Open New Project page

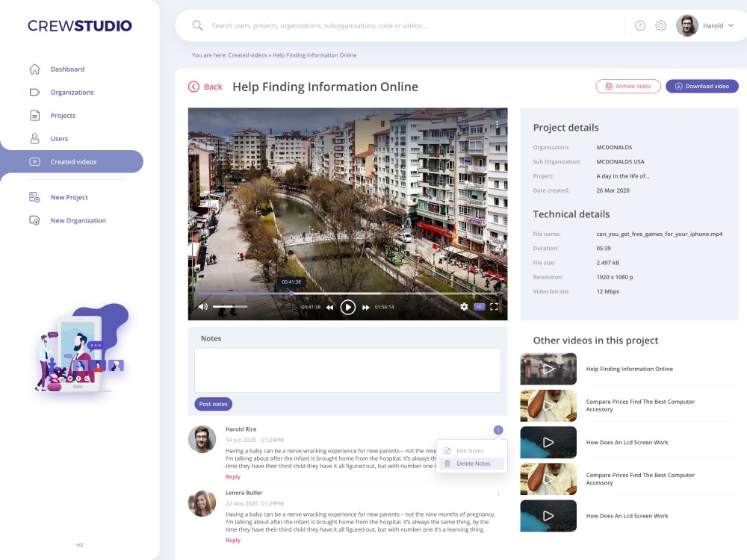point(69,197)
